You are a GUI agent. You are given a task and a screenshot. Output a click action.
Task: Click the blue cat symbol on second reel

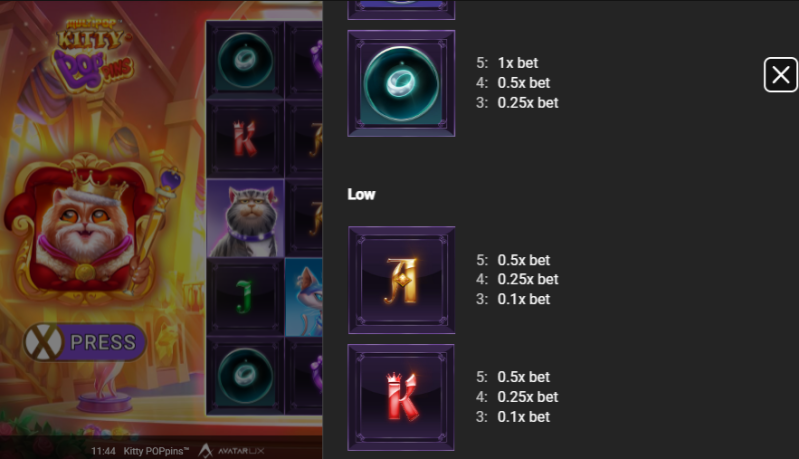[x=304, y=297]
